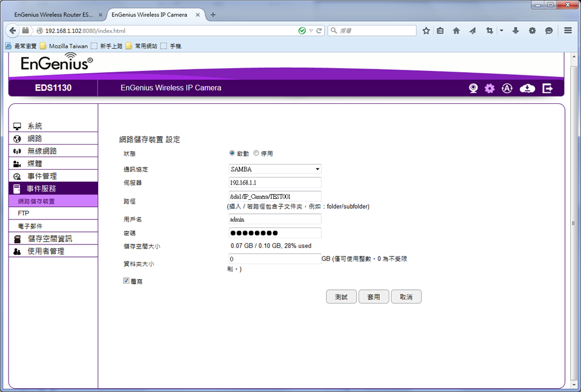Click the page vertical scrollbar
The image size is (581, 392).
[574, 222]
